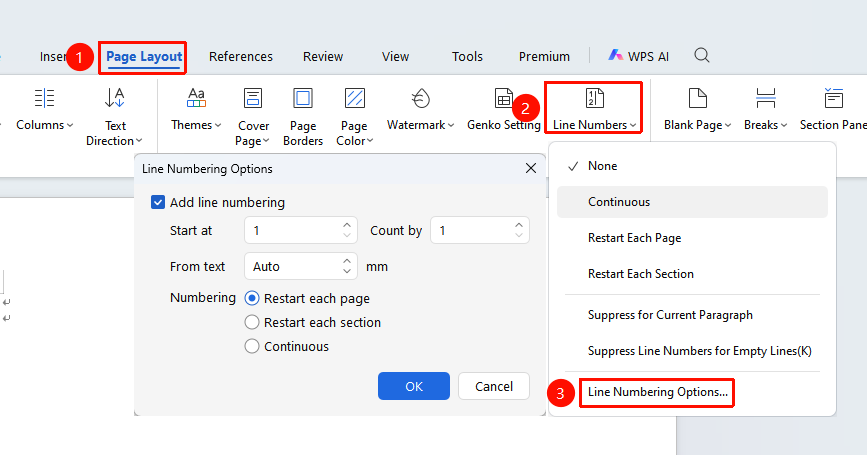Select Restart Each Page menu item
867x455 pixels.
(x=692, y=238)
